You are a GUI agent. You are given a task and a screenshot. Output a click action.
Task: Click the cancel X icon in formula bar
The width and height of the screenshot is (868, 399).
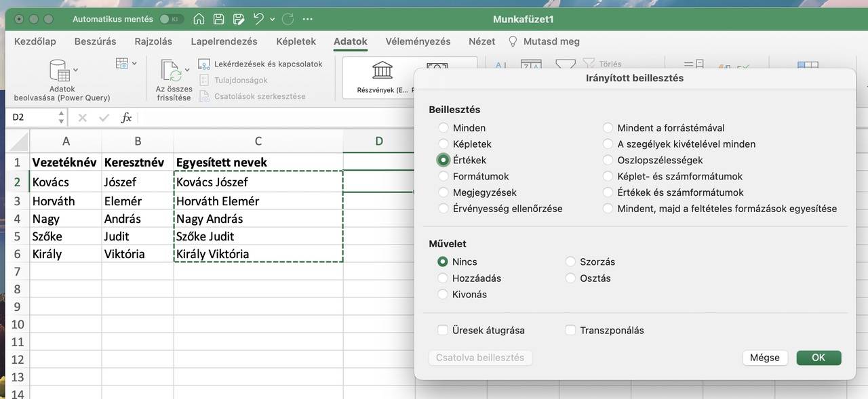[83, 117]
